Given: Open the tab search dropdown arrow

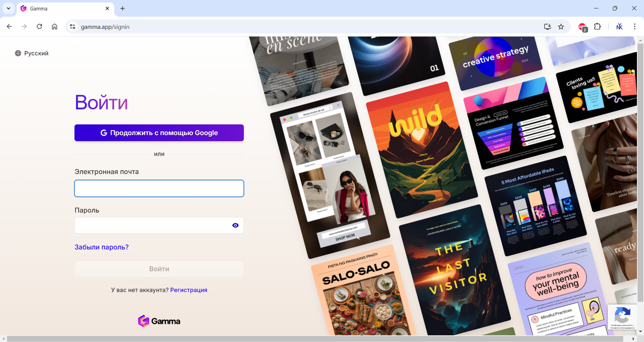Looking at the screenshot, I should [x=9, y=9].
